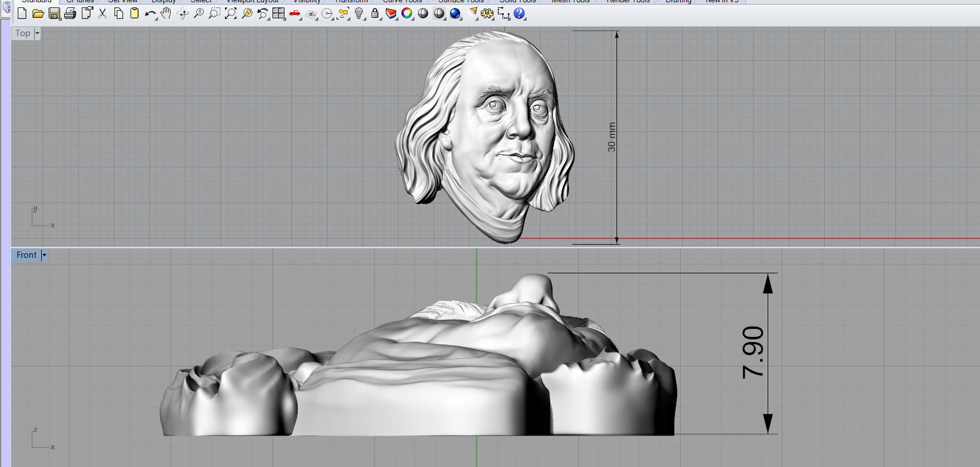Viewport: 980px width, 467px height.
Task: Select the Dimension tool icon
Action: tap(503, 13)
